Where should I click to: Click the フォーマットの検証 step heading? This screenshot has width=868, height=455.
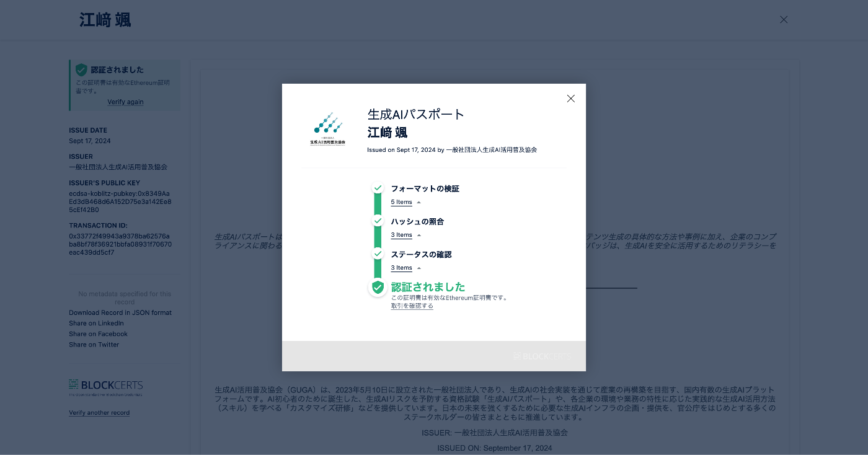(425, 188)
